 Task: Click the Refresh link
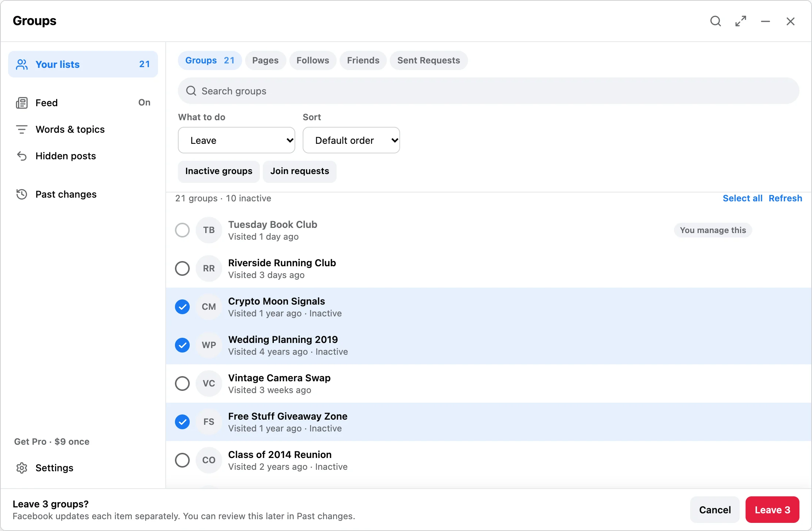[x=785, y=198]
